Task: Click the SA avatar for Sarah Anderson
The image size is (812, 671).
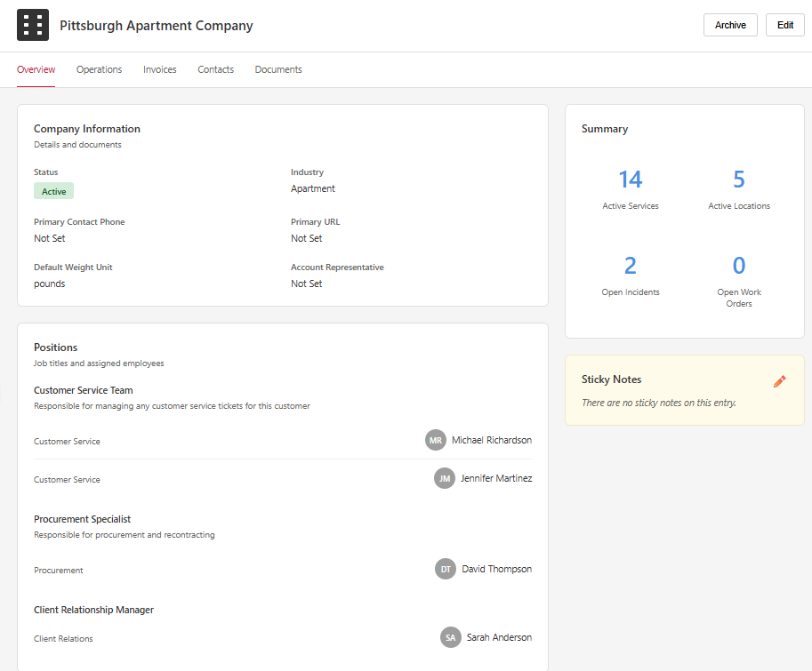Action: click(x=451, y=637)
